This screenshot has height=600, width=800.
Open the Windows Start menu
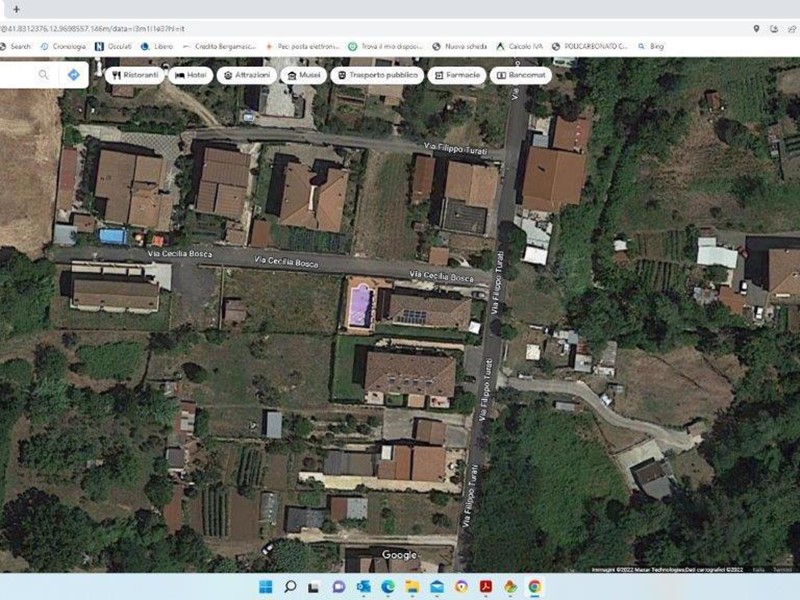click(265, 587)
